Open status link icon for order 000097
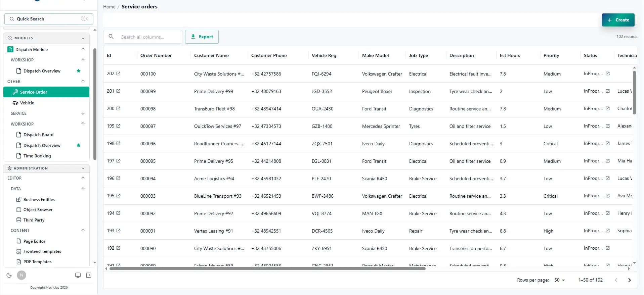This screenshot has height=295, width=644. pyautogui.click(x=608, y=126)
